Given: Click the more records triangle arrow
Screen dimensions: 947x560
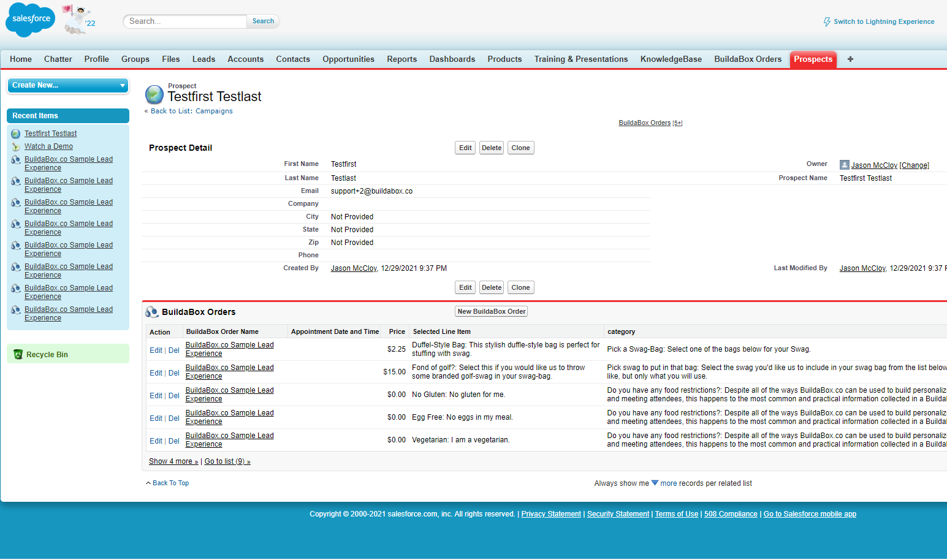Looking at the screenshot, I should coord(655,483).
